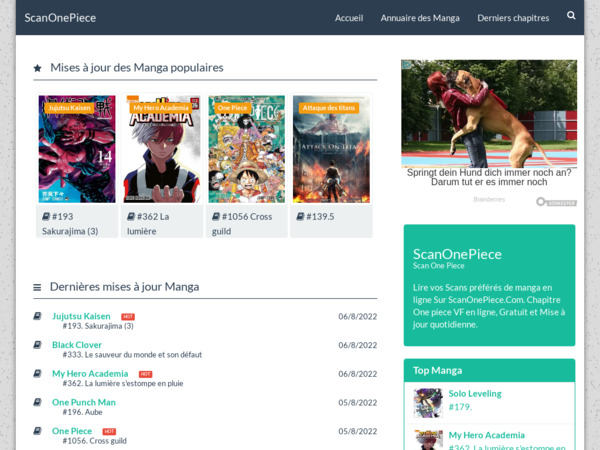Image resolution: width=600 pixels, height=450 pixels.
Task: Click book icon next to #139.5 in card
Action: (x=300, y=217)
